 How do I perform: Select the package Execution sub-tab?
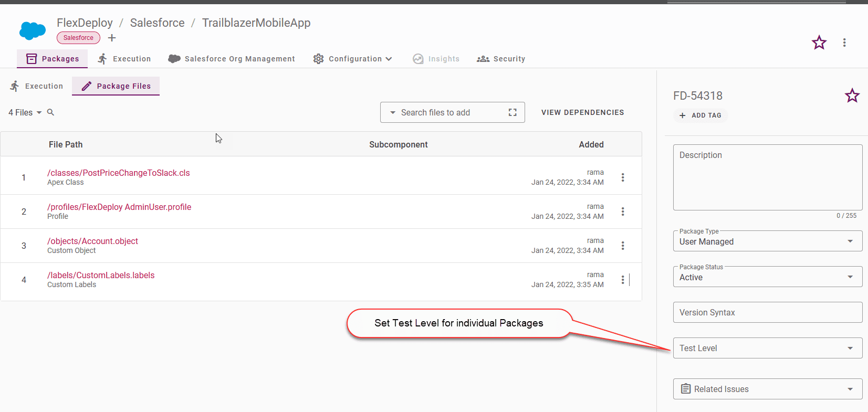click(36, 86)
